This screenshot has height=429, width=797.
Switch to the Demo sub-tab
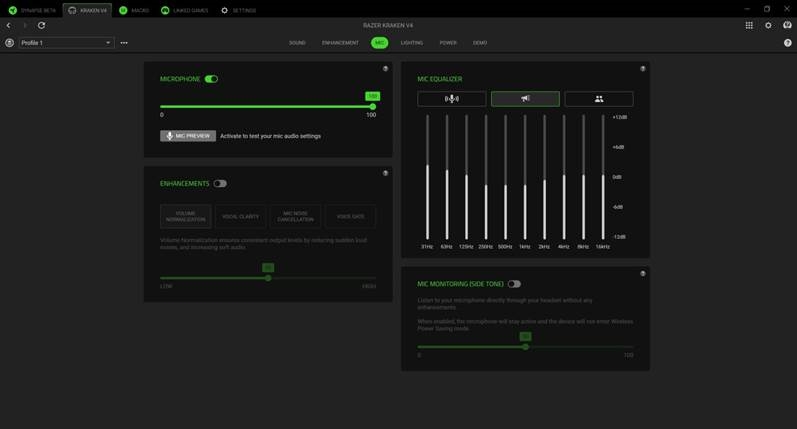(480, 43)
